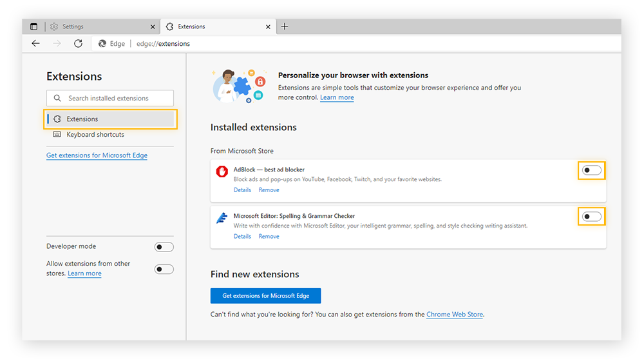The height and width of the screenshot is (363, 644).
Task: Click the Find new extensions heading
Action: coord(254,274)
